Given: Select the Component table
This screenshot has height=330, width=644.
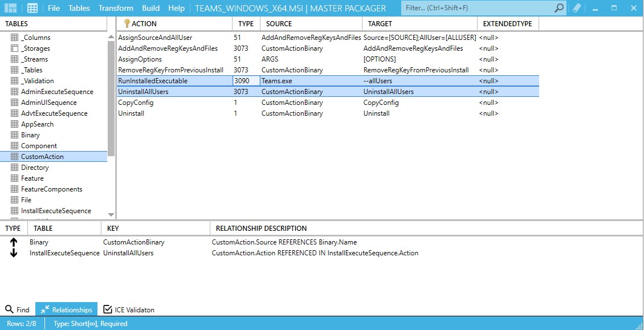Looking at the screenshot, I should click(x=39, y=145).
